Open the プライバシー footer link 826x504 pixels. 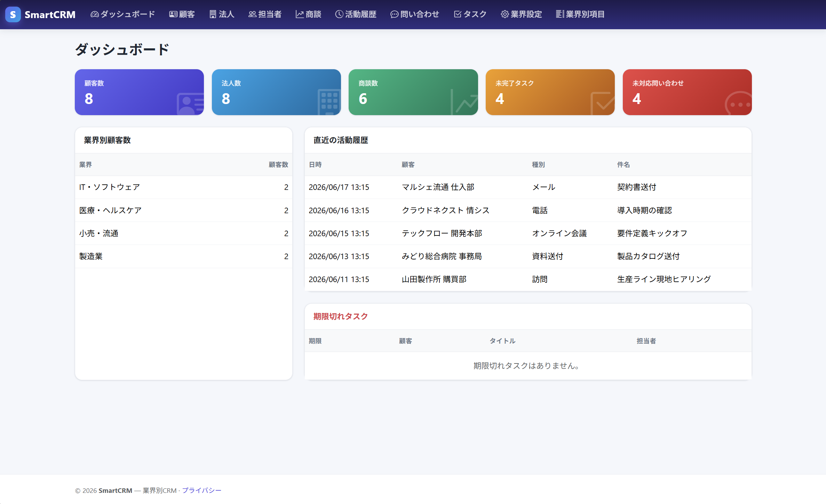point(202,490)
